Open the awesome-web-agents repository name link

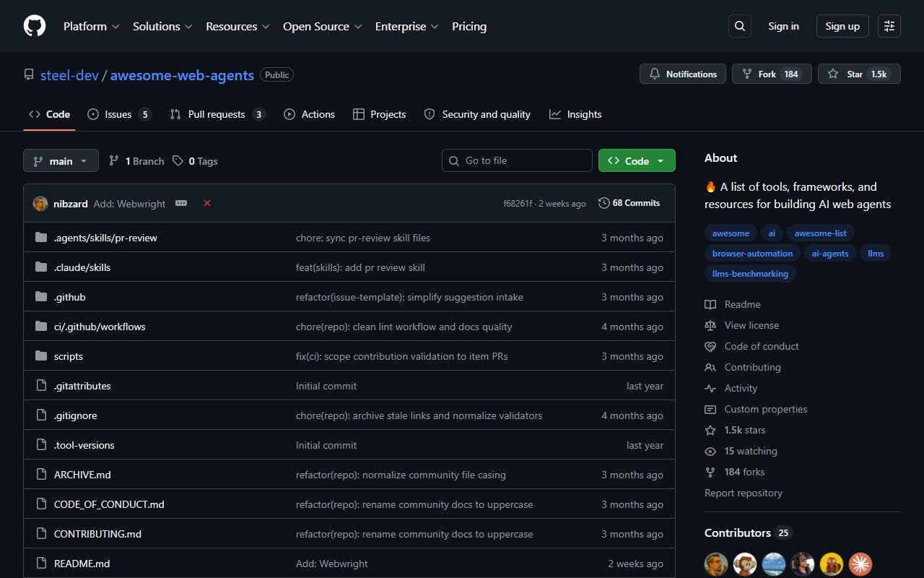coord(182,75)
